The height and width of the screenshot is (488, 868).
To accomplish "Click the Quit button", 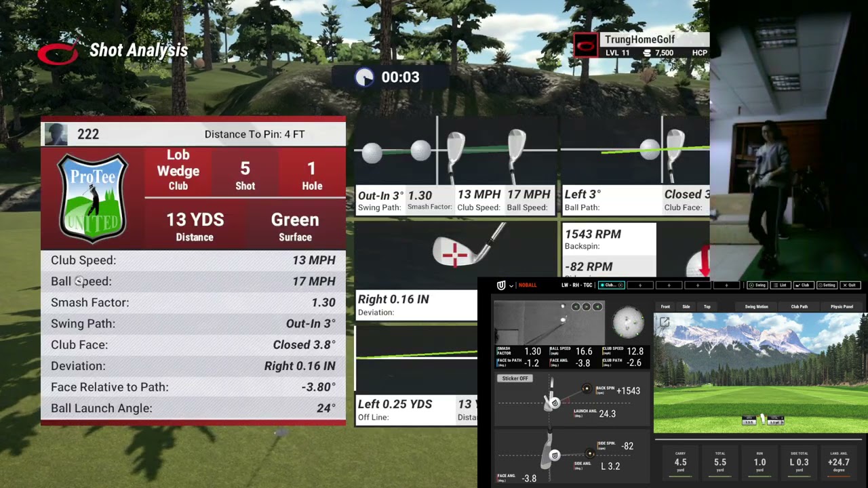I will (x=850, y=285).
